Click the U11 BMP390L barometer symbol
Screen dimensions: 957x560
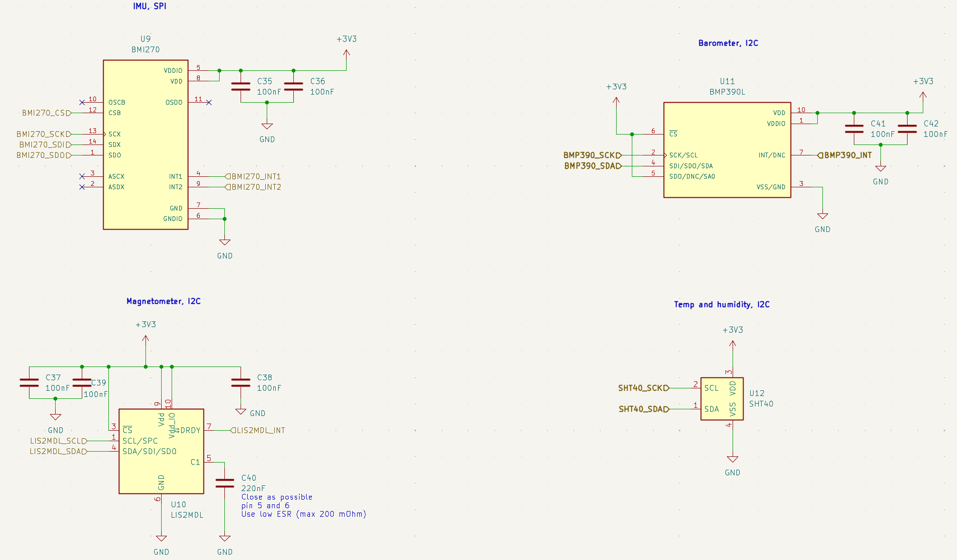pos(727,143)
